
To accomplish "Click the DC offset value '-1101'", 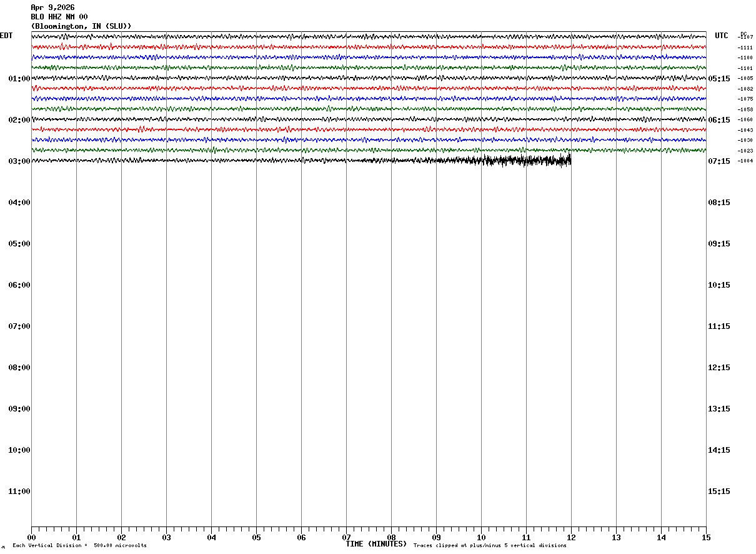I will tap(745, 68).
